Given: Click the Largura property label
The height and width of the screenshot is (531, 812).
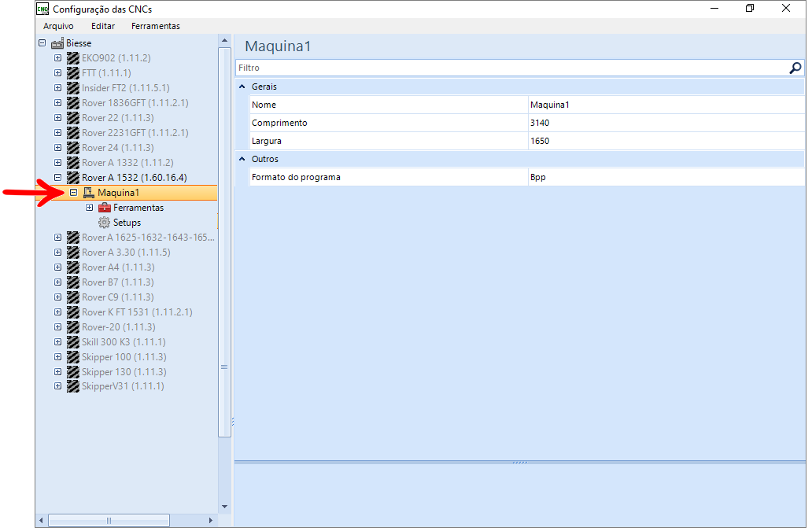Looking at the screenshot, I should pyautogui.click(x=266, y=141).
